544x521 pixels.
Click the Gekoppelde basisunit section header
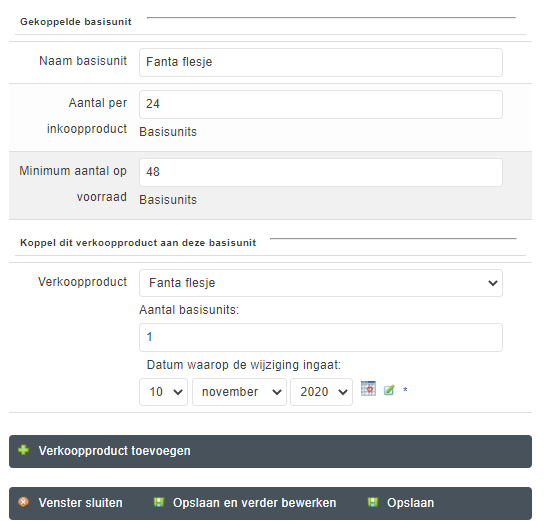click(76, 22)
